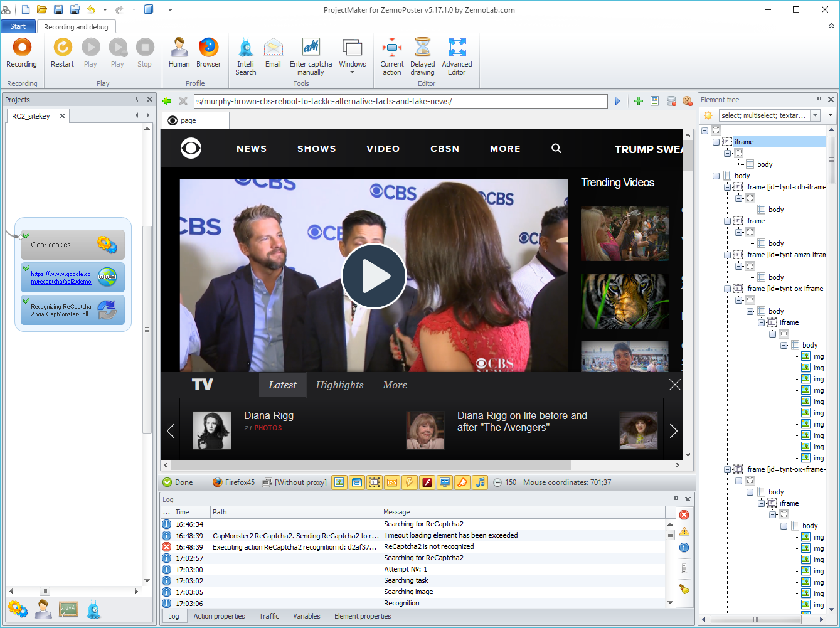The width and height of the screenshot is (840, 628).
Task: Toggle Flash plugin in status bar
Action: [427, 482]
